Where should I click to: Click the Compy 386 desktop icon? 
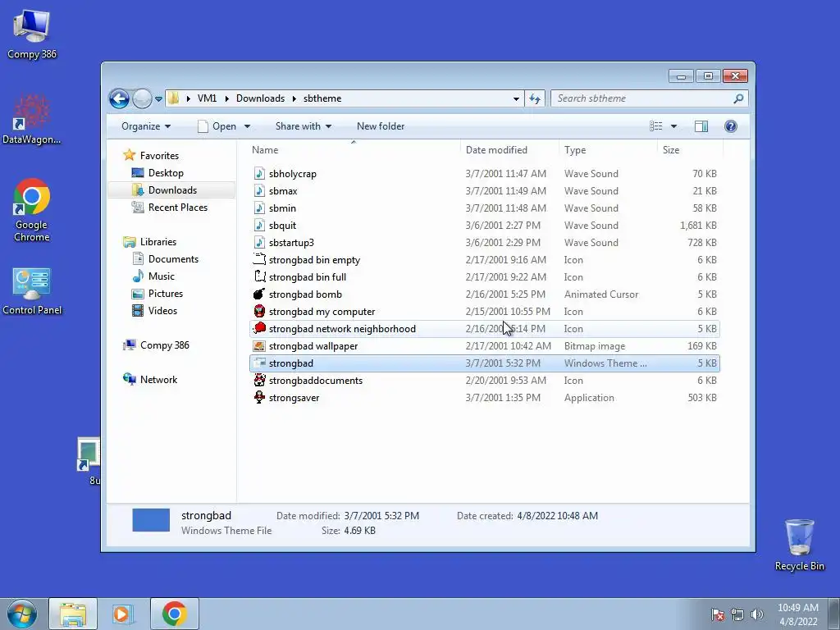click(x=32, y=34)
